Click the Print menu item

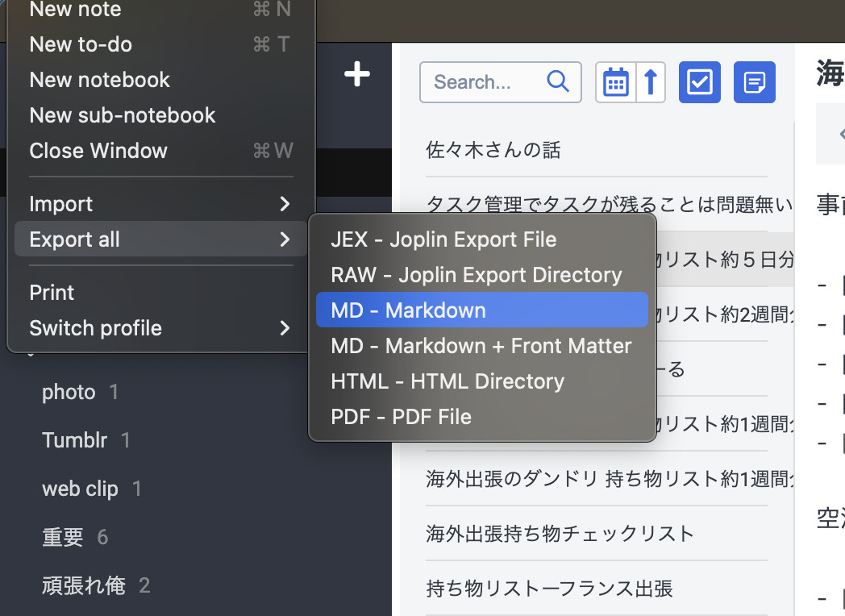pyautogui.click(x=52, y=293)
